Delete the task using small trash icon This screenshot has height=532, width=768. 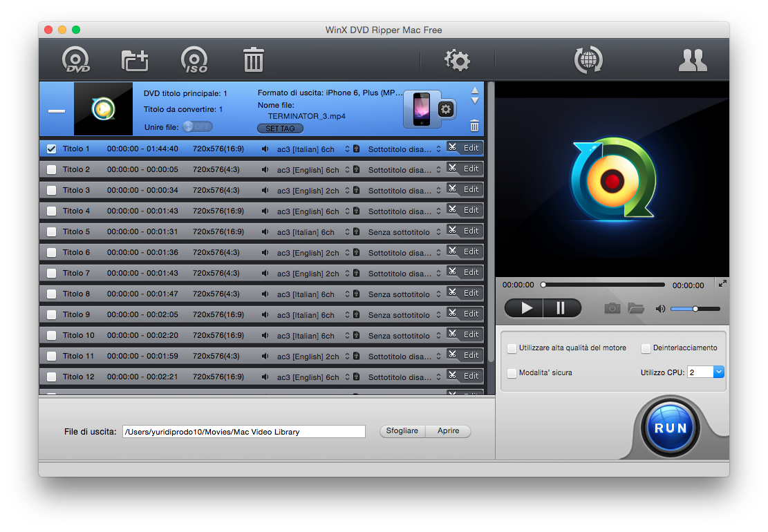[474, 126]
